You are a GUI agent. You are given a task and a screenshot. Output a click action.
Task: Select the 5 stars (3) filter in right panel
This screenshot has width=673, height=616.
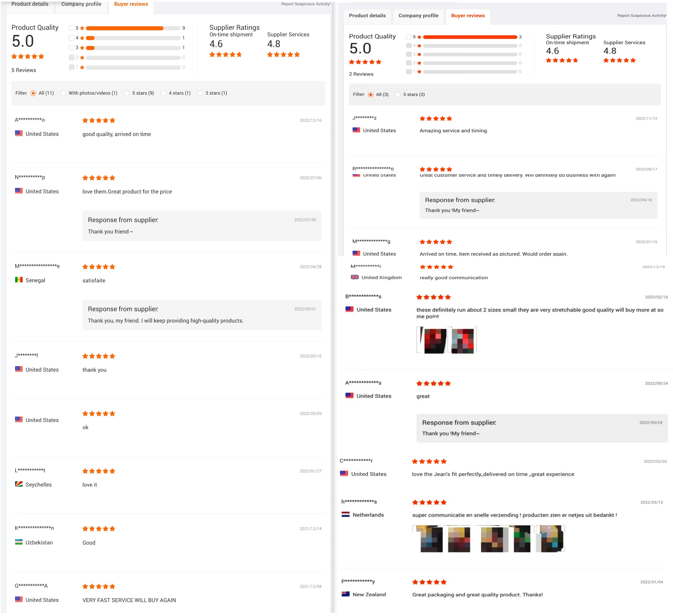tap(398, 94)
